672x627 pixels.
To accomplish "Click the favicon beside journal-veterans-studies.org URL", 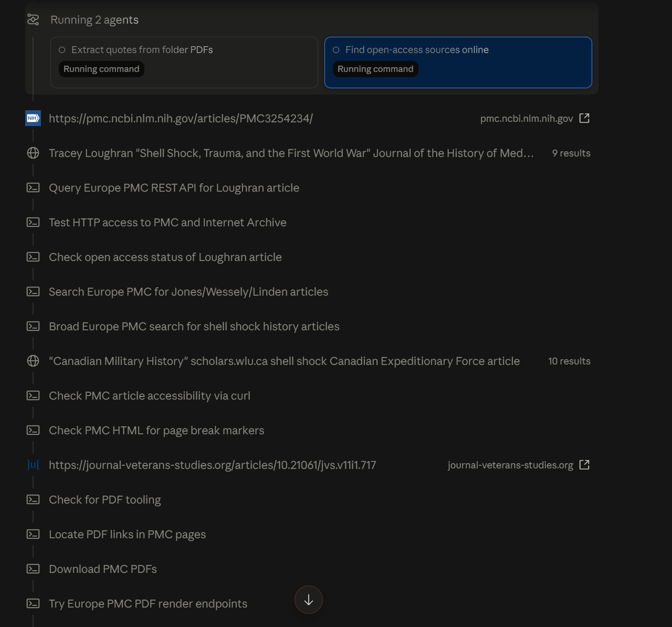I will pos(33,465).
